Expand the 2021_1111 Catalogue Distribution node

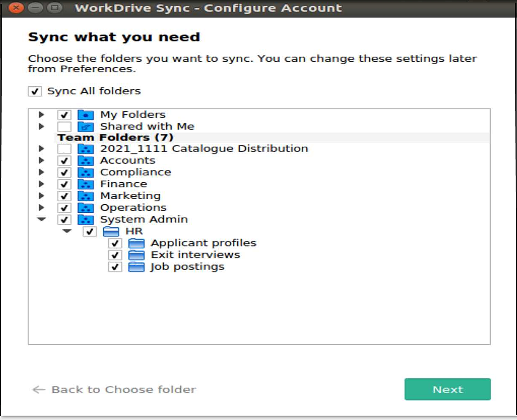click(41, 149)
